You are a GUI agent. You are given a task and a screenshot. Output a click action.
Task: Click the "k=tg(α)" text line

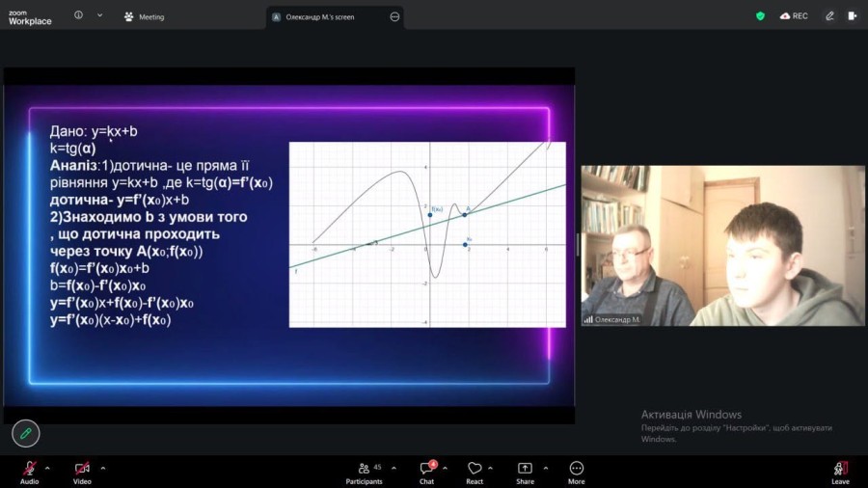coord(72,149)
